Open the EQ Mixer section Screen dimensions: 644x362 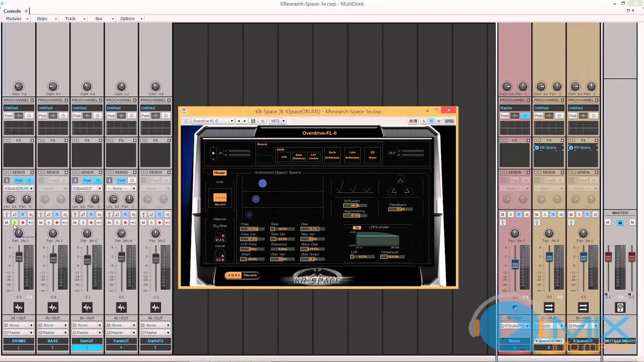point(372,154)
